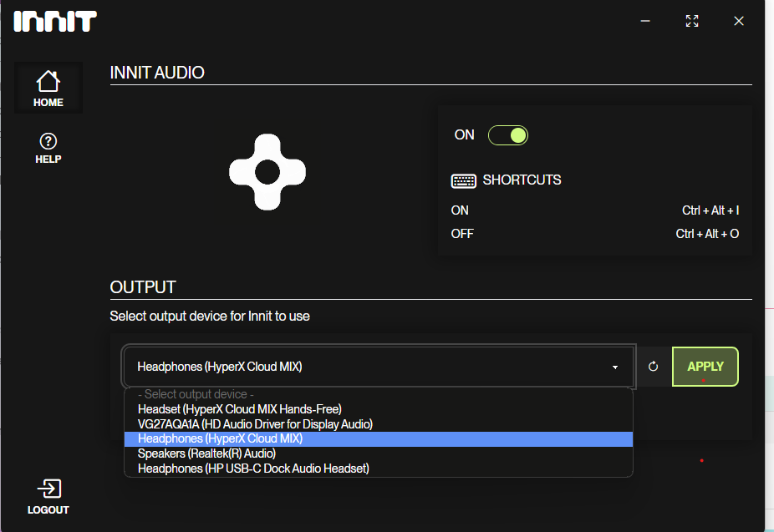The image size is (774, 532).
Task: Pick Headphones (HP USB-C Dock Audio Headset)
Action: coord(253,469)
